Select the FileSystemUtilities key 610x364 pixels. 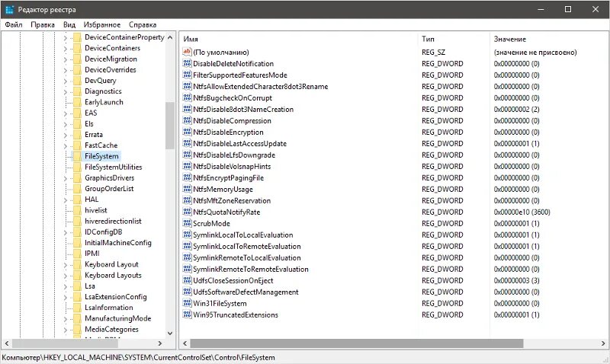click(113, 167)
